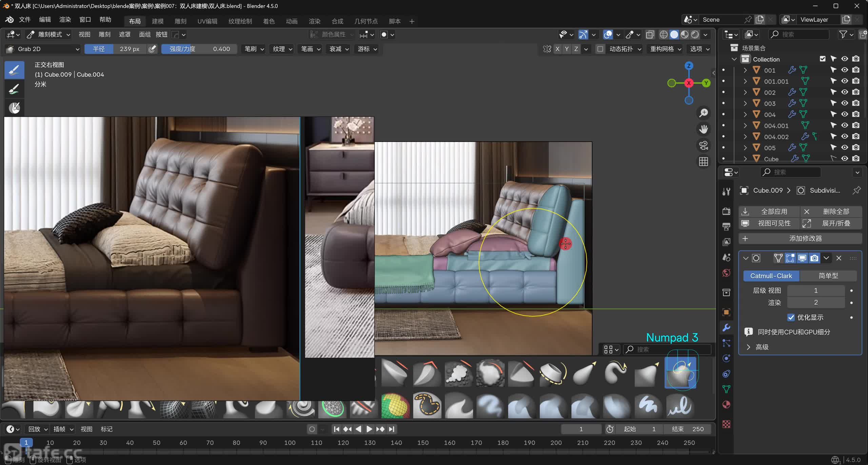Open Object properties orange square tab
Viewport: 868px width, 465px height.
tap(726, 312)
